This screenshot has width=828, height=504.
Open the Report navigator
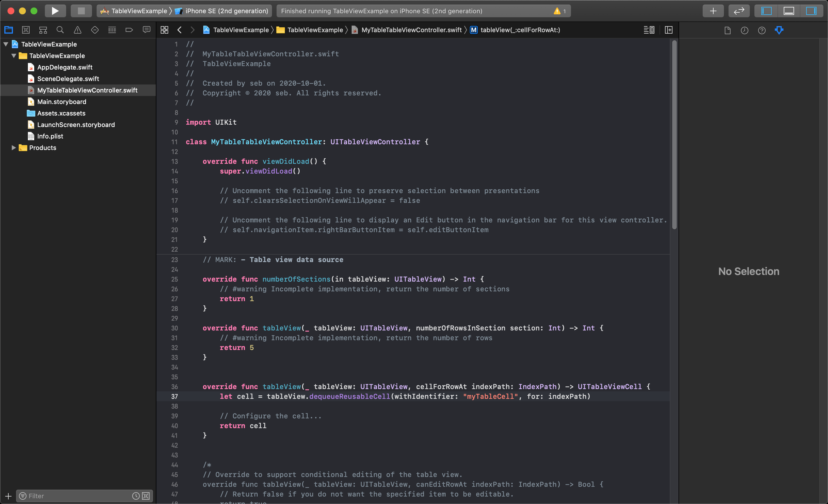point(147,30)
